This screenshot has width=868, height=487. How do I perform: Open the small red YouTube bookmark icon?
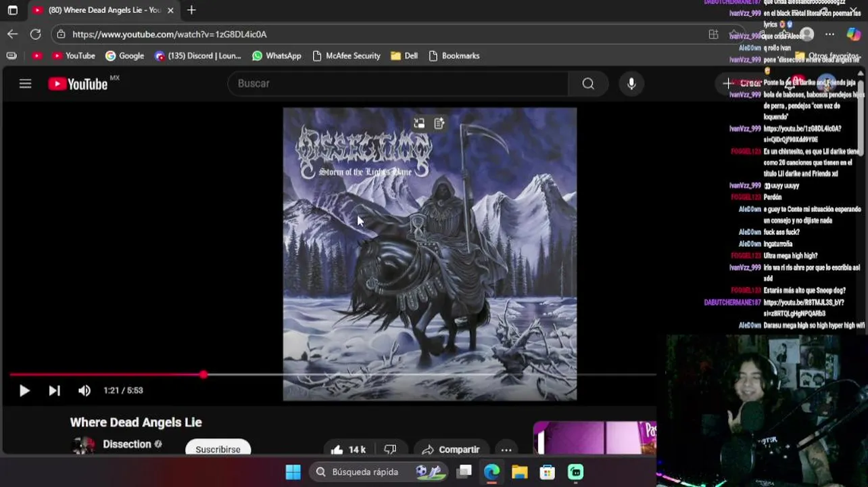[37, 55]
